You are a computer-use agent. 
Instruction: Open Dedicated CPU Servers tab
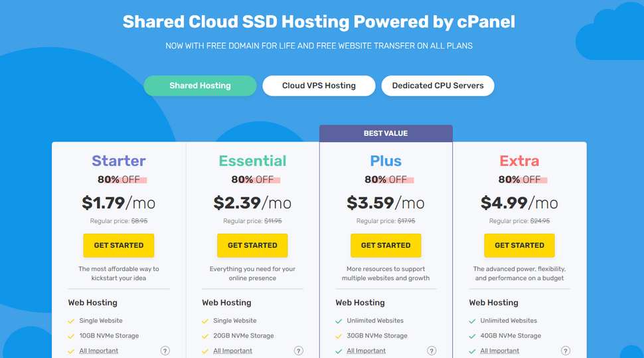(438, 86)
